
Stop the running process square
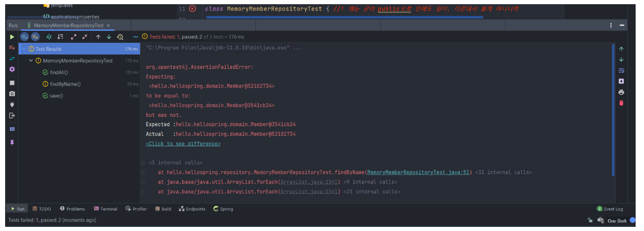(x=12, y=82)
